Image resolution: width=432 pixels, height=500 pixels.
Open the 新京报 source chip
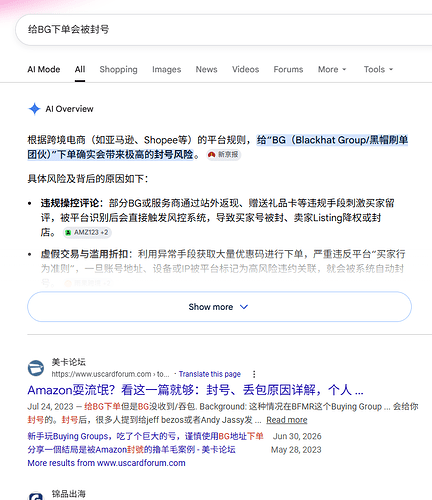pyautogui.click(x=223, y=155)
